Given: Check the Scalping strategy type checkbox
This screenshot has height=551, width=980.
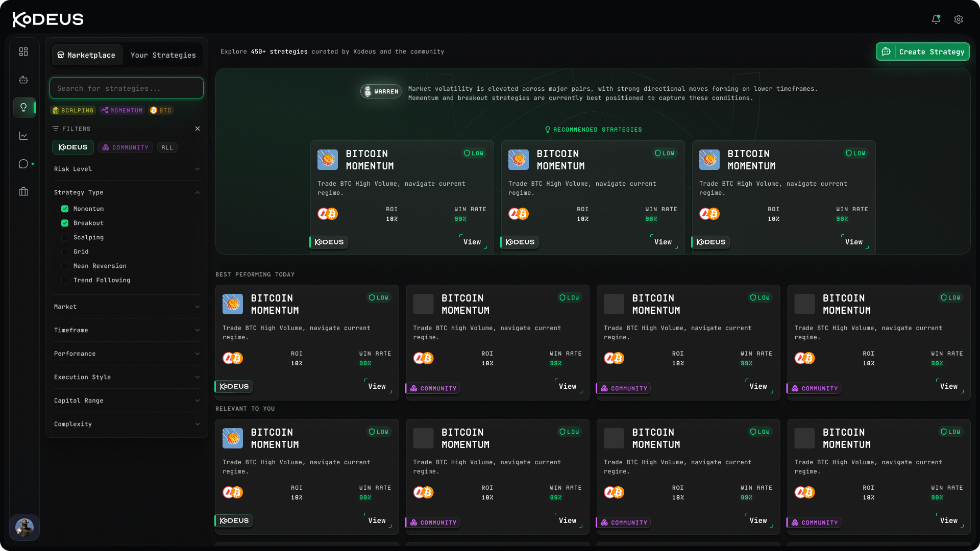Looking at the screenshot, I should (65, 237).
